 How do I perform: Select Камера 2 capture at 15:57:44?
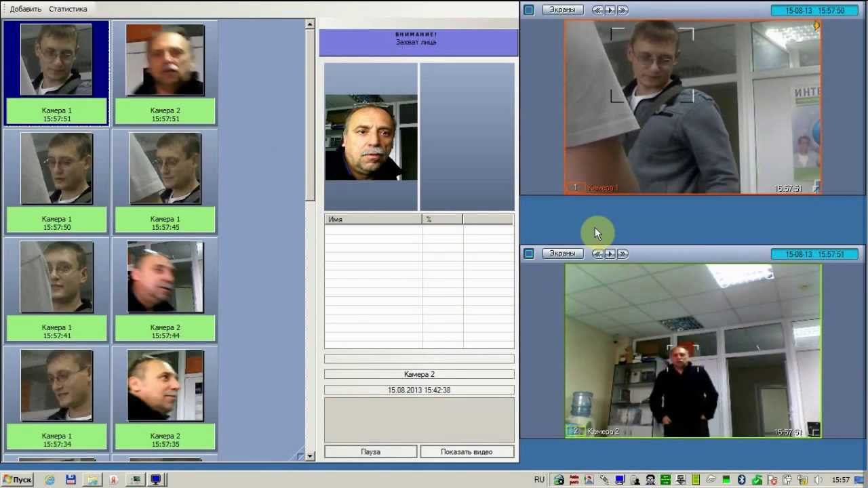coord(165,290)
